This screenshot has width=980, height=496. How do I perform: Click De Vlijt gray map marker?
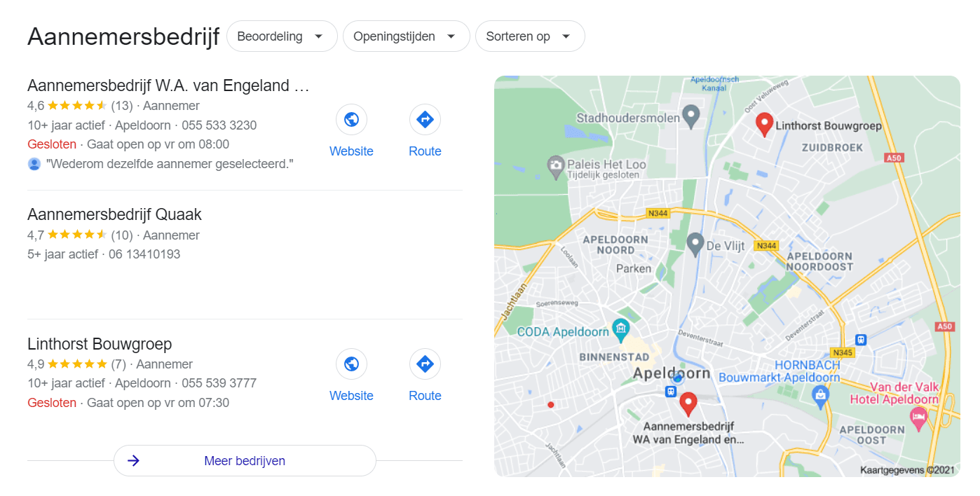click(695, 244)
